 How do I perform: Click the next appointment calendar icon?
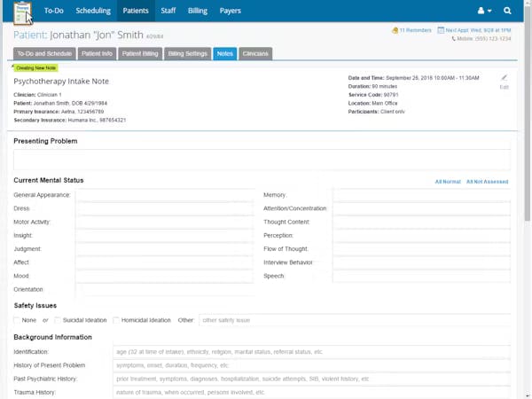[441, 30]
